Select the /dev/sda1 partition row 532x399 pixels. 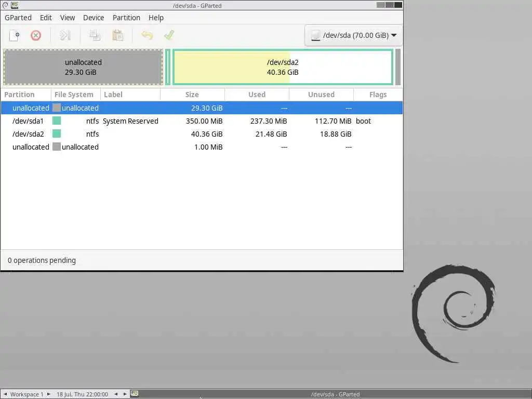point(202,121)
